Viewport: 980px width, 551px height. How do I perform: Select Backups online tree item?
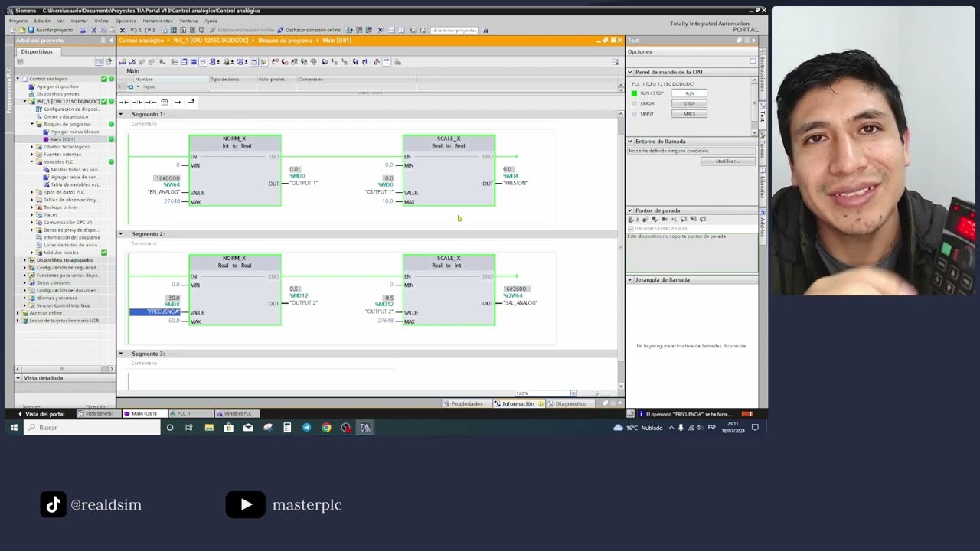point(60,207)
